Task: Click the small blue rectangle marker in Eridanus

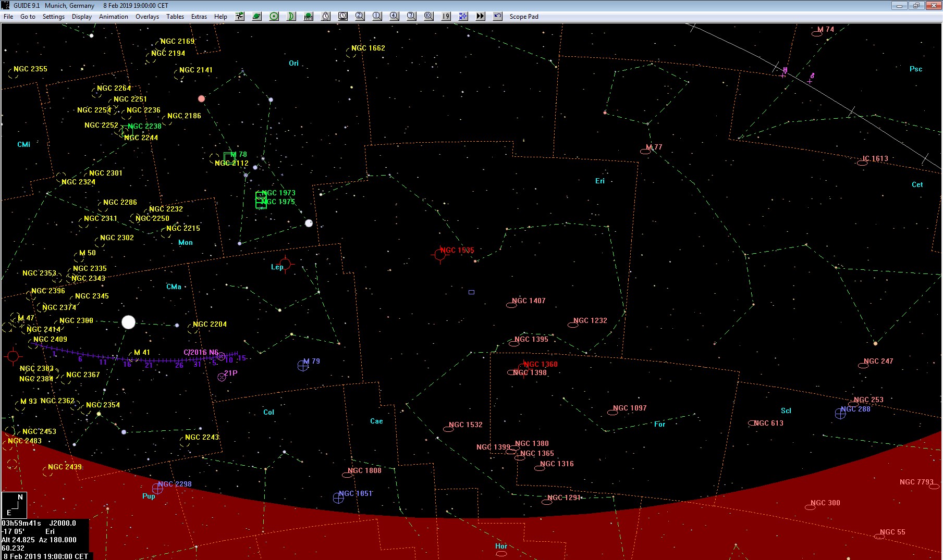Action: [x=471, y=292]
